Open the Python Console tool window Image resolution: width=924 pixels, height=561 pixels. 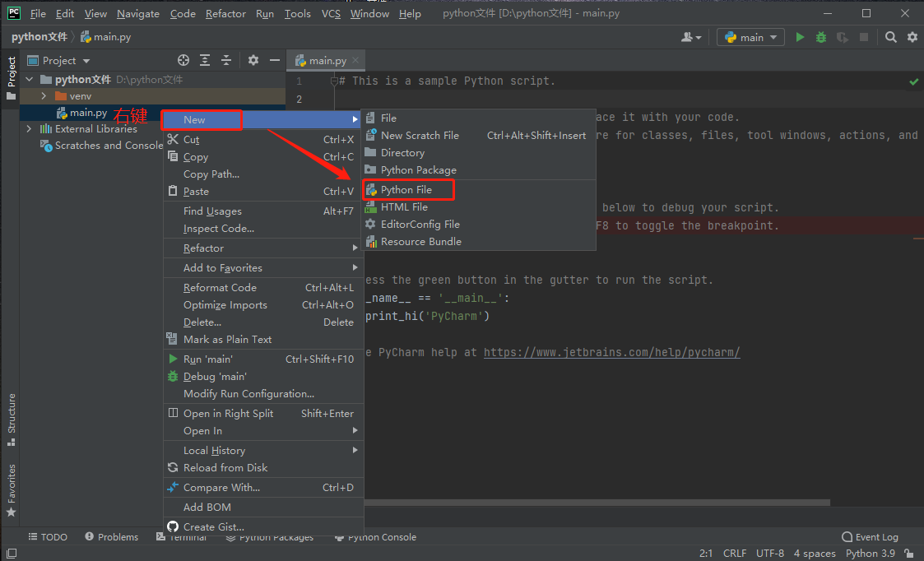coord(375,537)
